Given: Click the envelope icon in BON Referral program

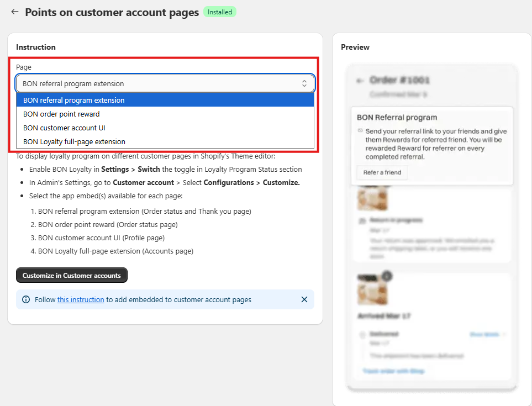Looking at the screenshot, I should [360, 131].
